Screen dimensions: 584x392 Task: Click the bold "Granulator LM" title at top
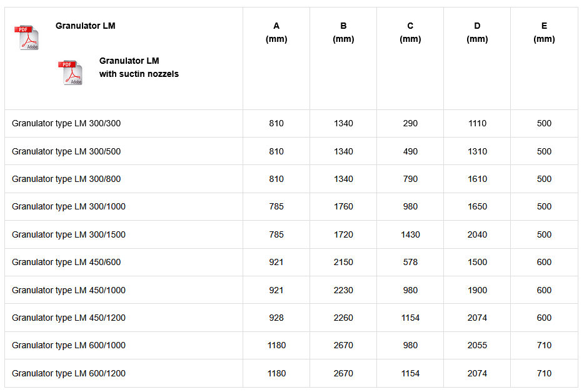pos(85,26)
